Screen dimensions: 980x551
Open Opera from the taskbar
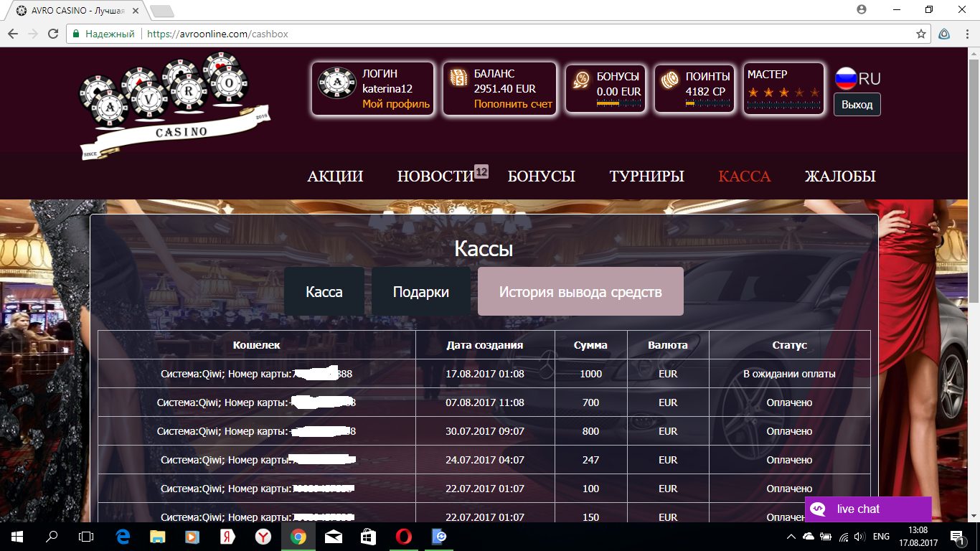pos(404,536)
